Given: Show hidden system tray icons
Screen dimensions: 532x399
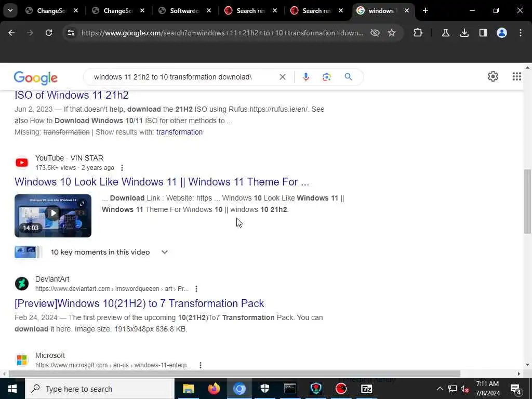Looking at the screenshot, I should pos(440,389).
